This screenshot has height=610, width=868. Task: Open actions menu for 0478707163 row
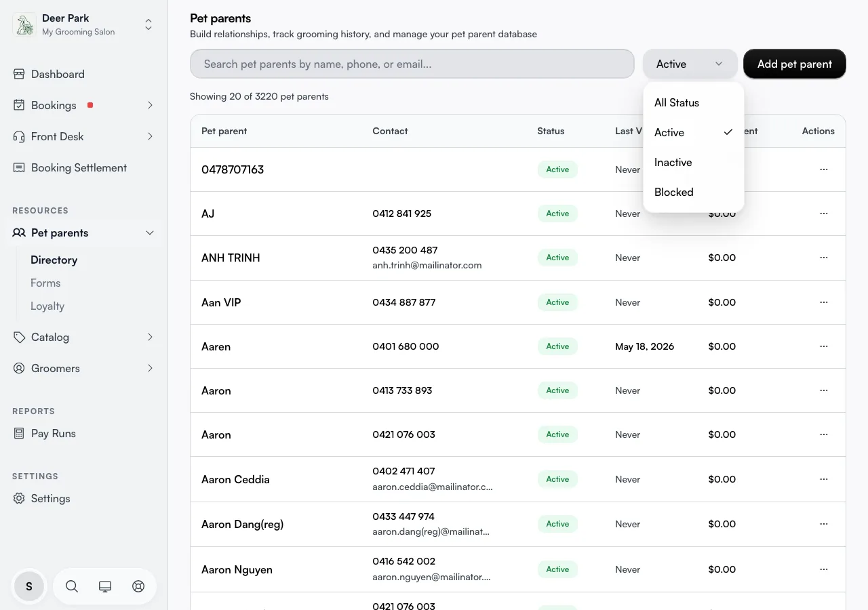pos(824,169)
